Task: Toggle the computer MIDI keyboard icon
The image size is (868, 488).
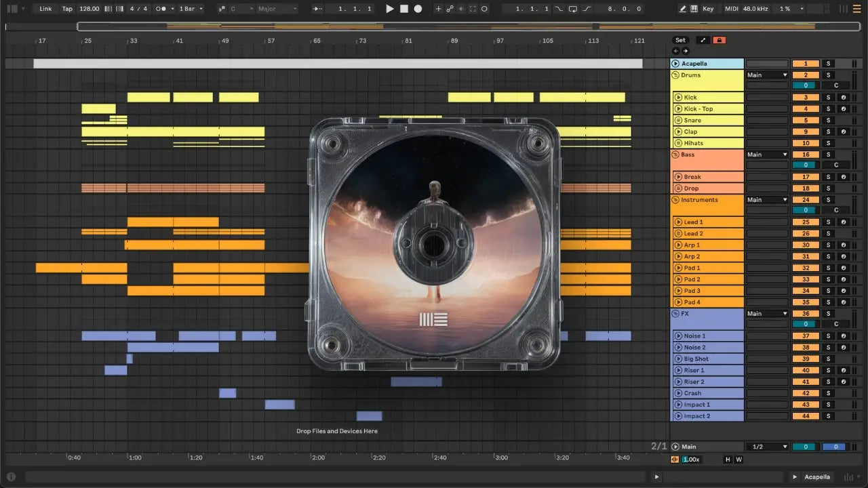Action: (x=694, y=9)
